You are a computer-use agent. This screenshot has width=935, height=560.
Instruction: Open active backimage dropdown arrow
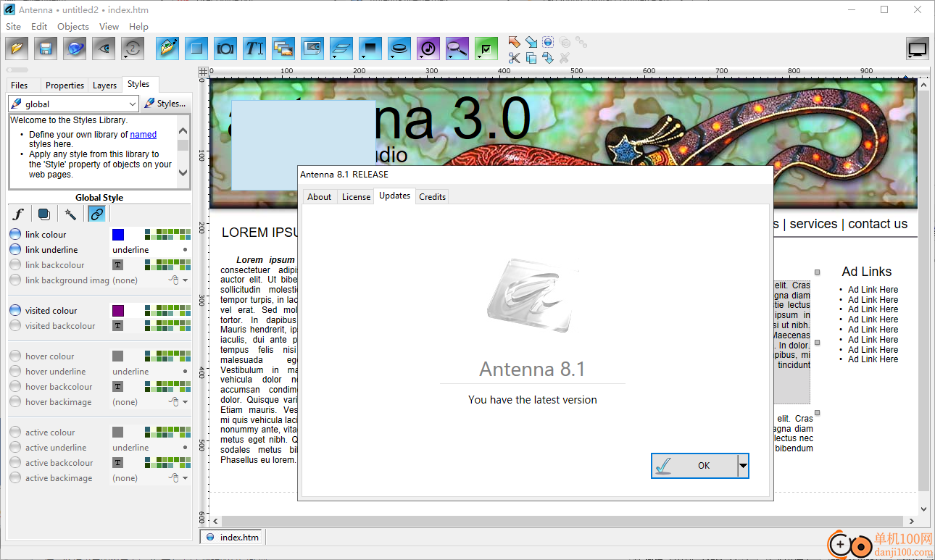click(x=185, y=478)
